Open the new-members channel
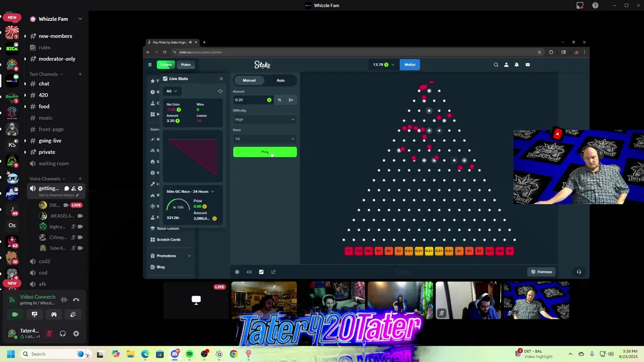 55,36
